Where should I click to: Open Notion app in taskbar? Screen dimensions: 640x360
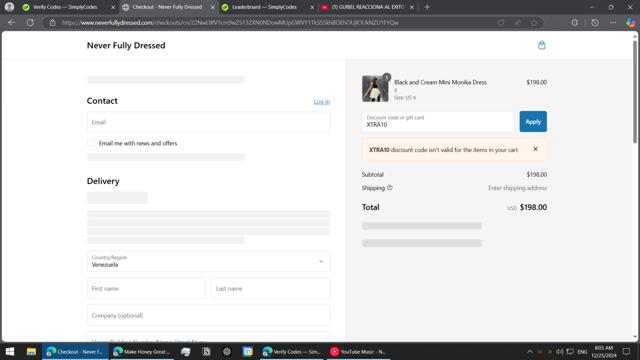(206, 351)
